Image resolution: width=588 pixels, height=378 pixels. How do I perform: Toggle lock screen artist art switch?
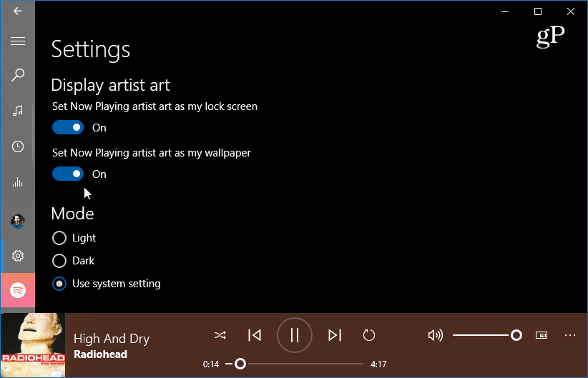(68, 127)
